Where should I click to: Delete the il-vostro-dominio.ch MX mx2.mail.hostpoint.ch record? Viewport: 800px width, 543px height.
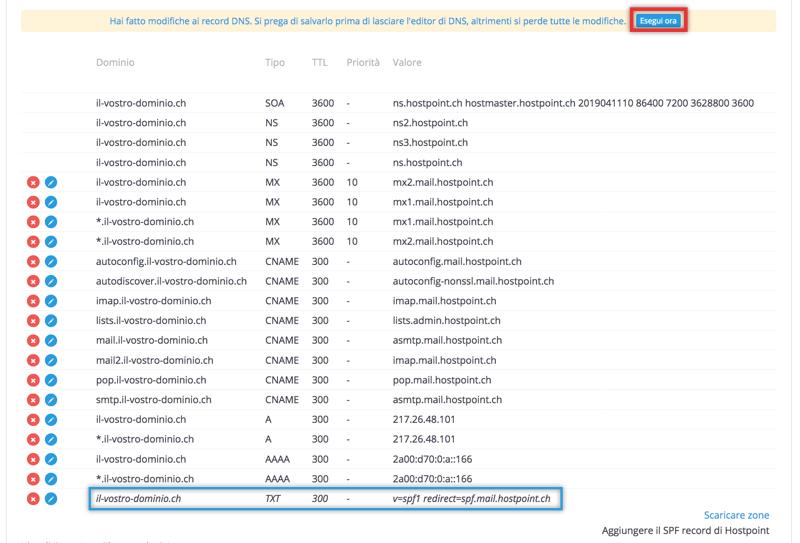pyautogui.click(x=33, y=182)
